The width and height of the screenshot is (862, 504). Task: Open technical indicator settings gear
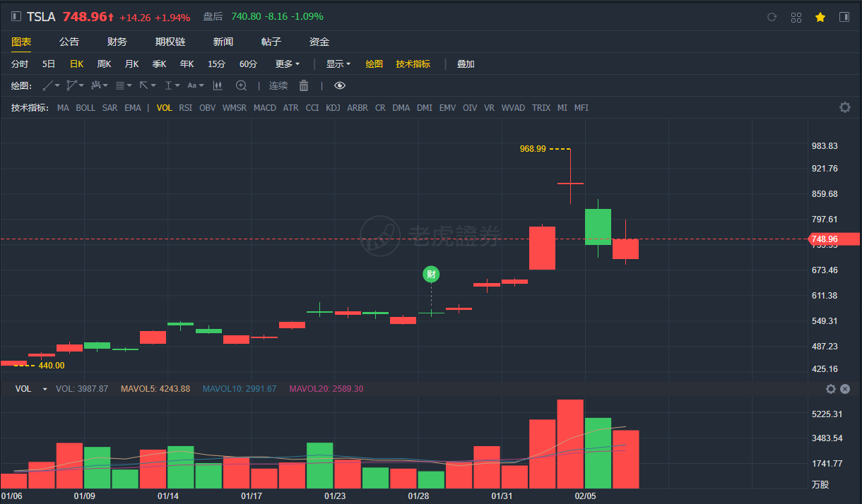pyautogui.click(x=844, y=107)
